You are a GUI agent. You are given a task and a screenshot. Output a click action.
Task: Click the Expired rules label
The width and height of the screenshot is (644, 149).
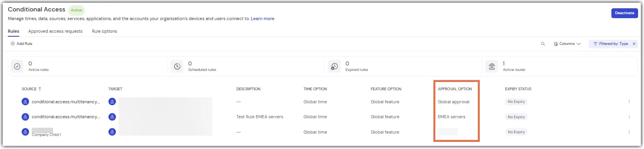click(x=357, y=70)
